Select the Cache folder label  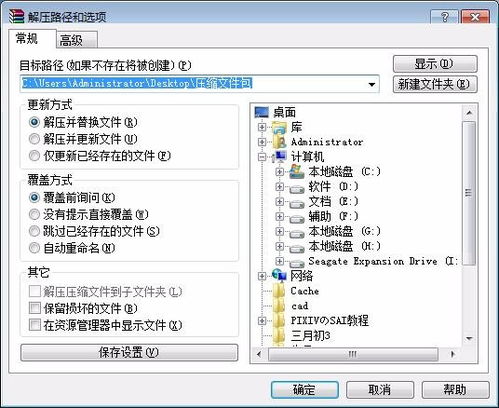tap(304, 291)
